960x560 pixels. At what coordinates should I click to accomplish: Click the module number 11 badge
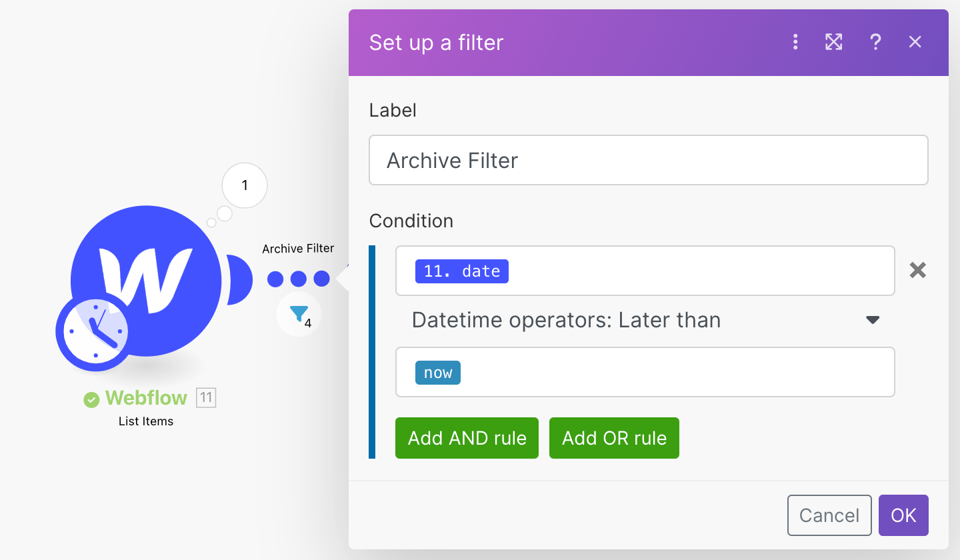(x=206, y=398)
